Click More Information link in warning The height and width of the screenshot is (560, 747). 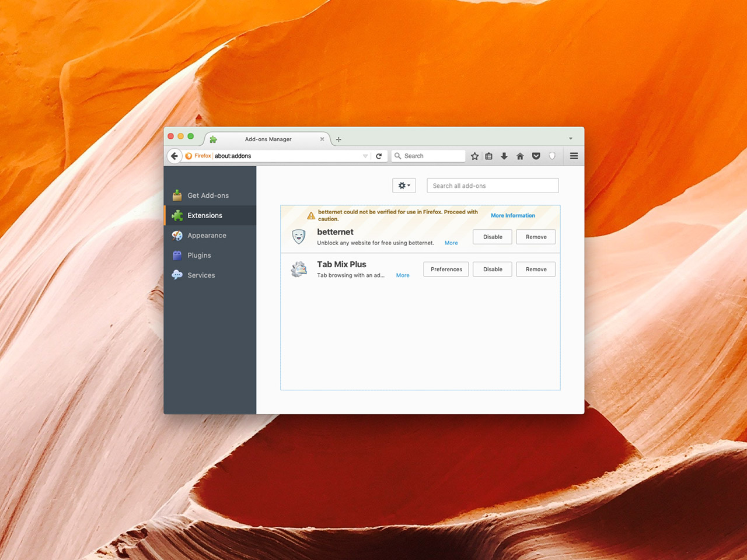[x=513, y=215]
